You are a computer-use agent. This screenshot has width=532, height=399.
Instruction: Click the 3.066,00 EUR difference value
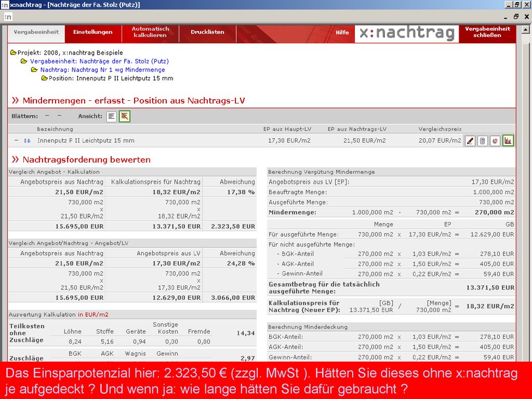(x=233, y=298)
